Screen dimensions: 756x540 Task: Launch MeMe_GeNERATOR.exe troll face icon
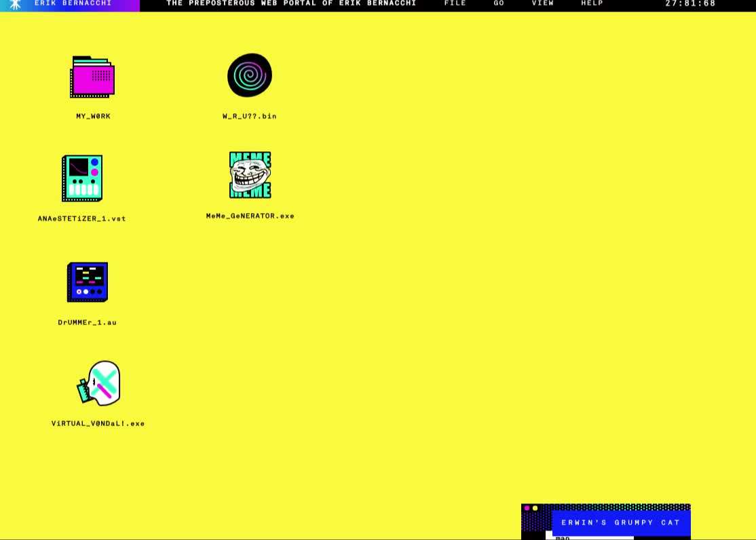click(250, 174)
